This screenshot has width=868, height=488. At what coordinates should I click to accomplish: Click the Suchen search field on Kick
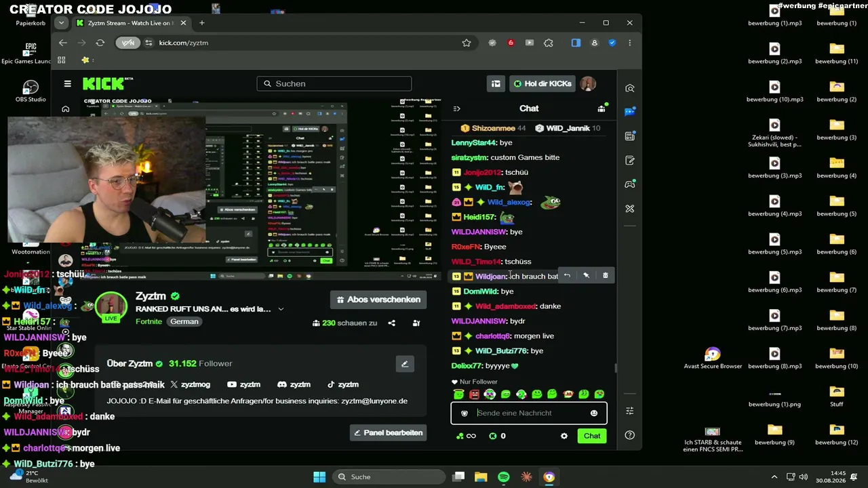(x=334, y=83)
